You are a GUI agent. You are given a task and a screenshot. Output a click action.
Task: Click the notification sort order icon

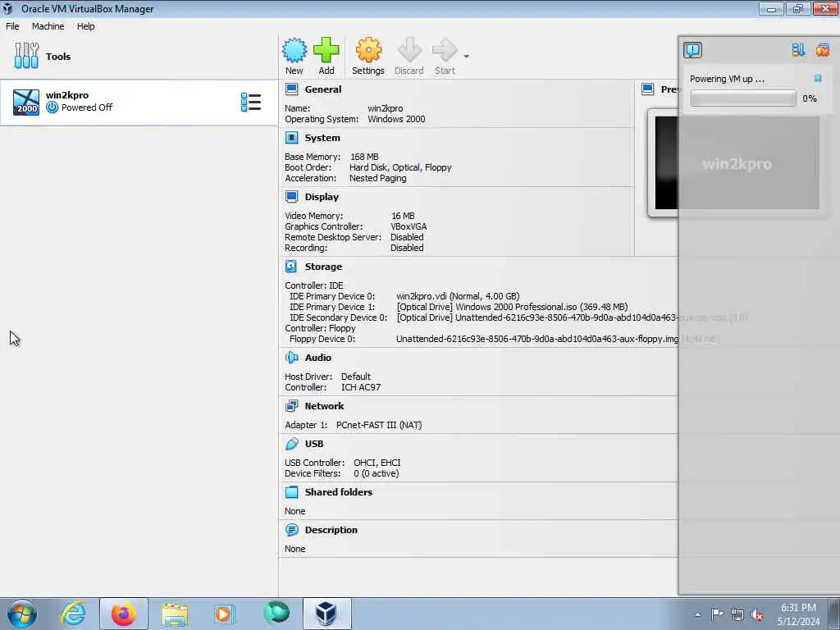click(798, 50)
